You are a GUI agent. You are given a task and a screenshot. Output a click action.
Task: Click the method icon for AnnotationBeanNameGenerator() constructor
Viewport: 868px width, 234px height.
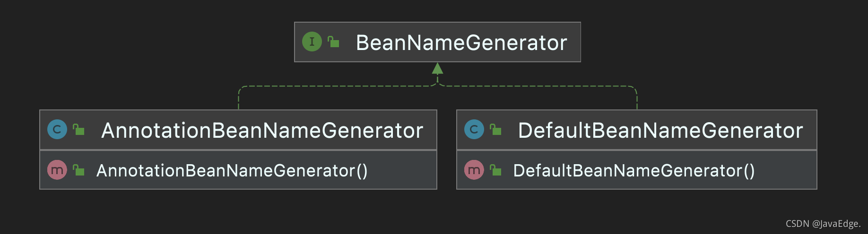tap(57, 170)
